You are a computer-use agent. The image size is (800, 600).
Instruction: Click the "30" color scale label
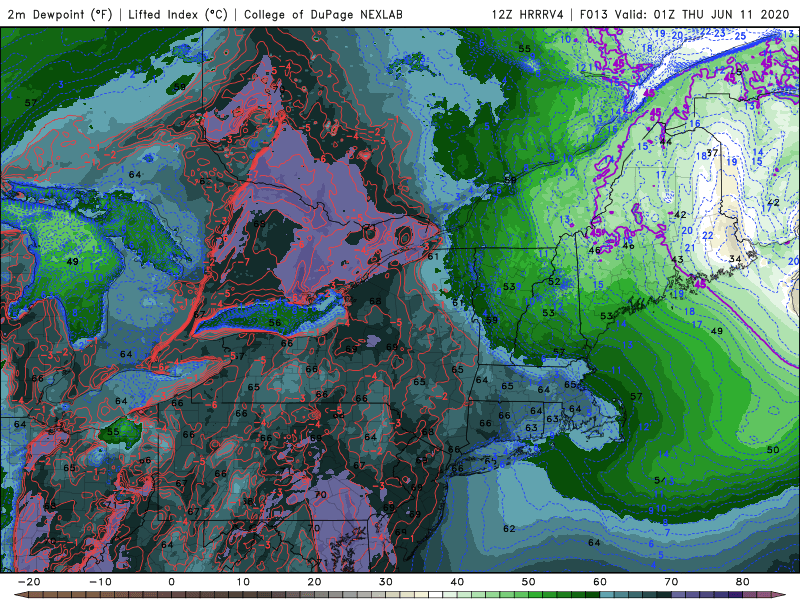point(386,582)
